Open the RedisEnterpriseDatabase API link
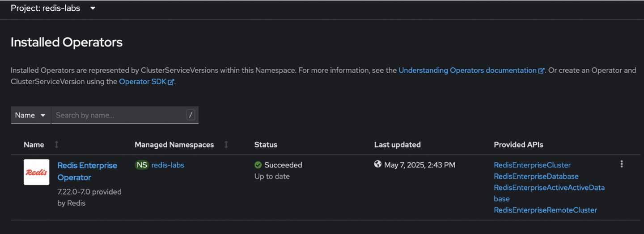644x234 pixels. tap(536, 176)
